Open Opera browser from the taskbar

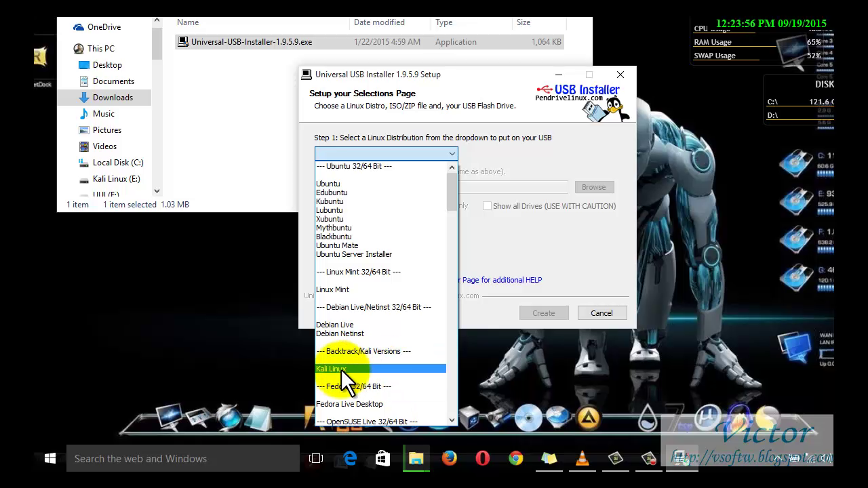coord(482,459)
